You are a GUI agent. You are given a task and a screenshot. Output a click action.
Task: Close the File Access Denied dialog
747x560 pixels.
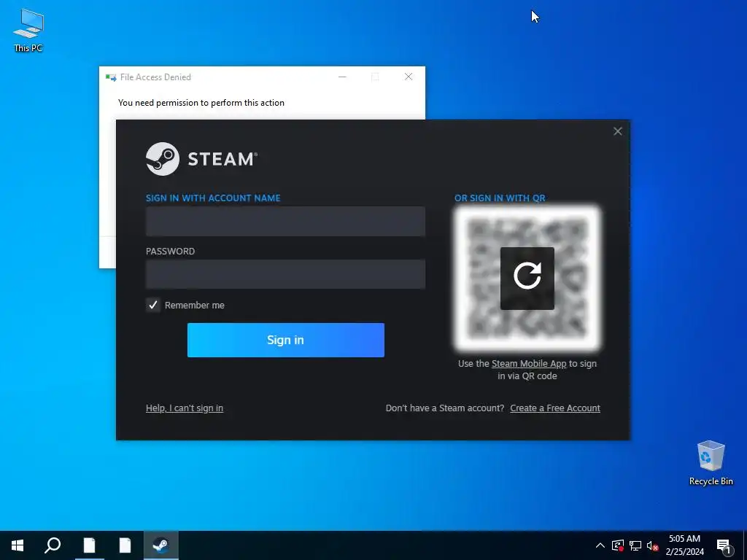pyautogui.click(x=409, y=77)
